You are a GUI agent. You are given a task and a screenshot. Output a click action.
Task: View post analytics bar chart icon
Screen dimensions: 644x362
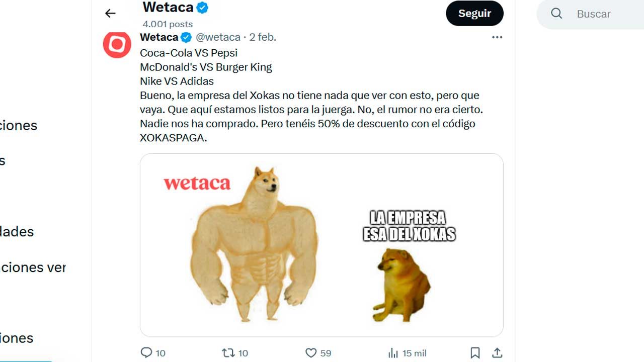[x=393, y=353]
